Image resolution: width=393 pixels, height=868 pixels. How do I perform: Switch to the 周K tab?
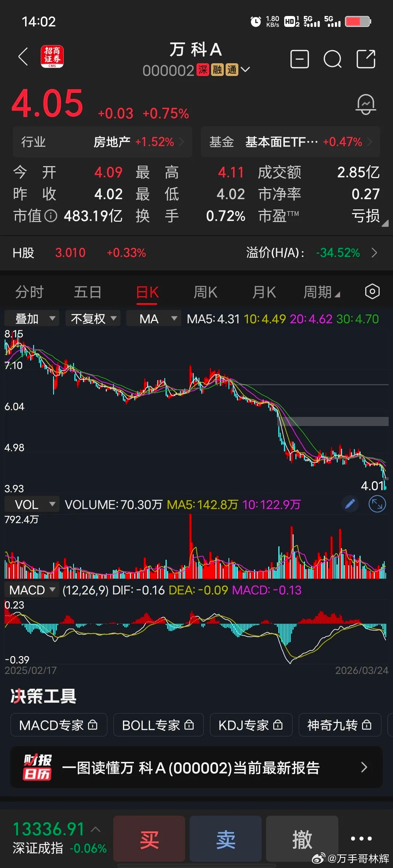pyautogui.click(x=206, y=292)
